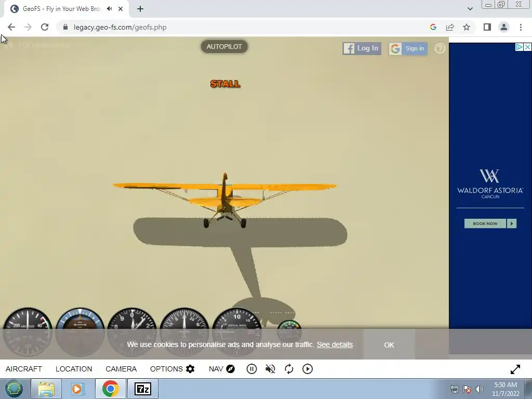532x399 pixels.
Task: Open the media player taskbar icon
Action: (x=77, y=389)
